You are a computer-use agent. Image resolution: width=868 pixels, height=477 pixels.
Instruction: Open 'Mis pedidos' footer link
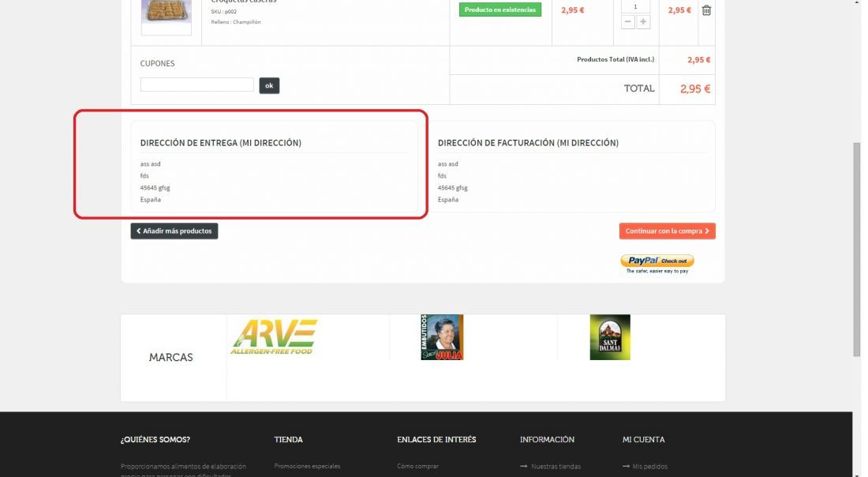[x=650, y=467]
